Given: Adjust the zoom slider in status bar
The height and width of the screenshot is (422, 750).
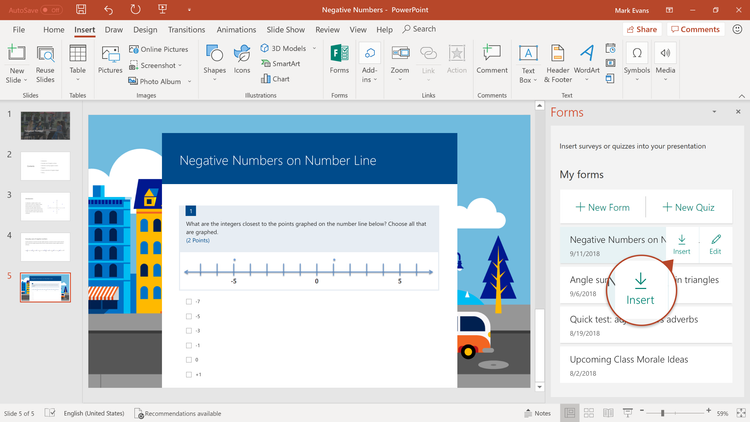Looking at the screenshot, I should point(662,413).
